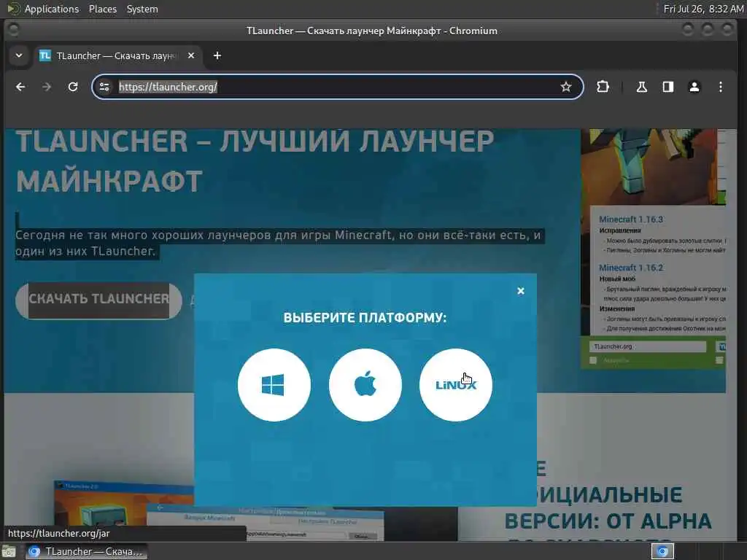Click the date and time clock
Screen dimensions: 747x560
(x=703, y=9)
